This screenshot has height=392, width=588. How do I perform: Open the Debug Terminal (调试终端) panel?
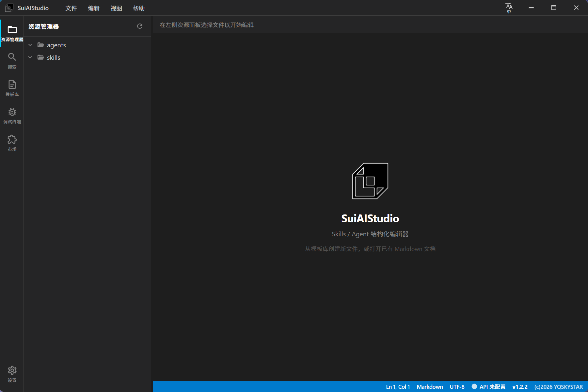pos(12,116)
